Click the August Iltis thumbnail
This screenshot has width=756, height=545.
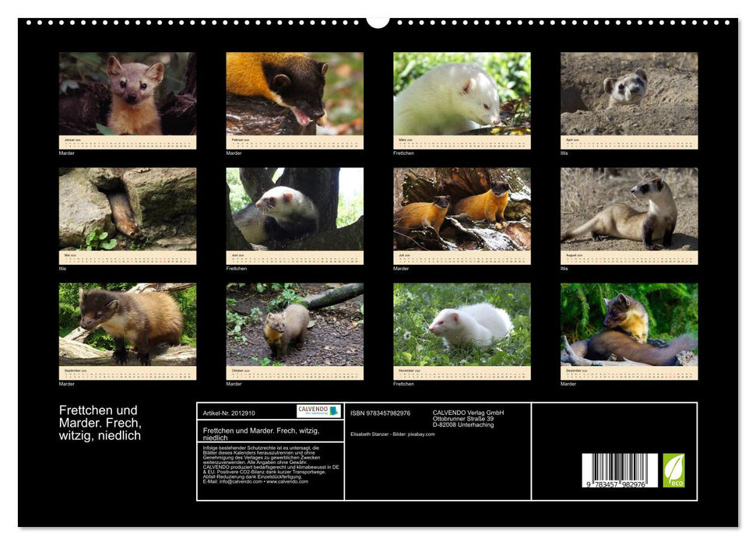click(628, 210)
